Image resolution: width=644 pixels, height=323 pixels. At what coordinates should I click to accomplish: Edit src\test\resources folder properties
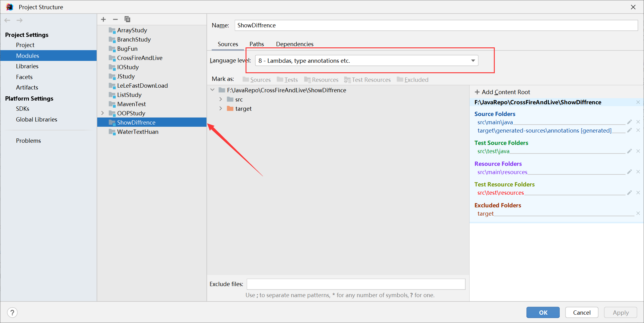tap(630, 193)
